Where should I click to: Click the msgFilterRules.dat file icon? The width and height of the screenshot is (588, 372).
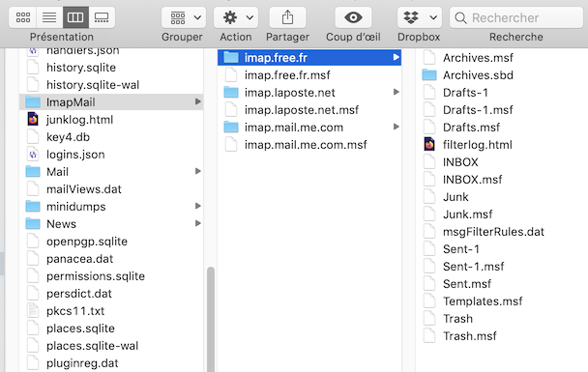[x=429, y=231]
